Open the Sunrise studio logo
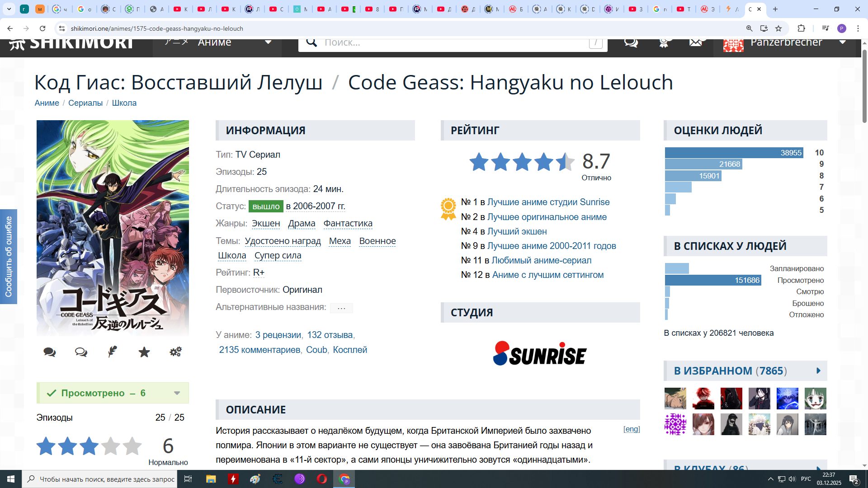This screenshot has height=488, width=868. pyautogui.click(x=540, y=354)
